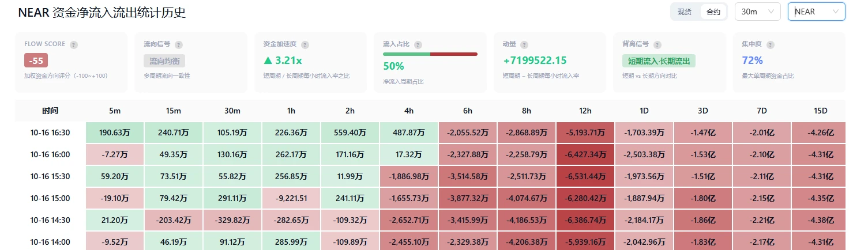Click the -203.42万 cell
The height and width of the screenshot is (250, 868).
[174, 220]
